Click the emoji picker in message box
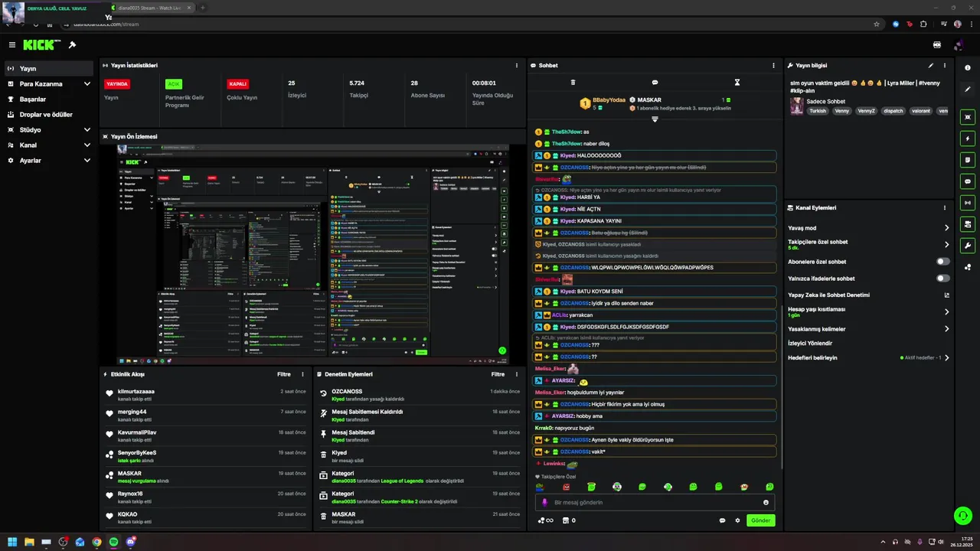Screen dimensions: 980x551 [766, 503]
